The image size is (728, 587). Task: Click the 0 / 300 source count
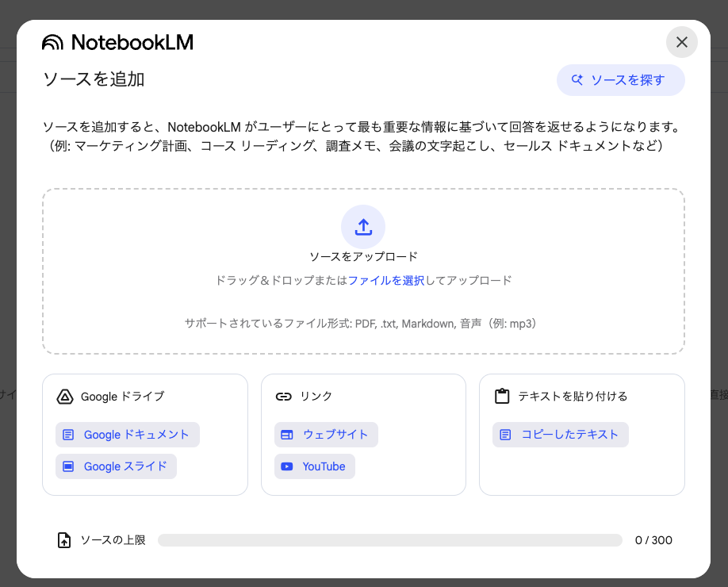tap(653, 540)
